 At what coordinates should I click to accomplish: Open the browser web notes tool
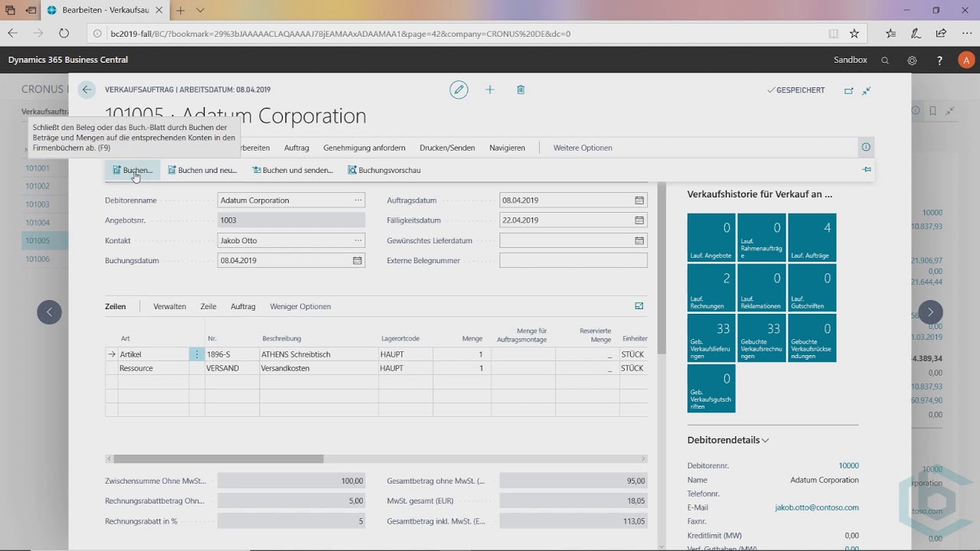click(916, 34)
